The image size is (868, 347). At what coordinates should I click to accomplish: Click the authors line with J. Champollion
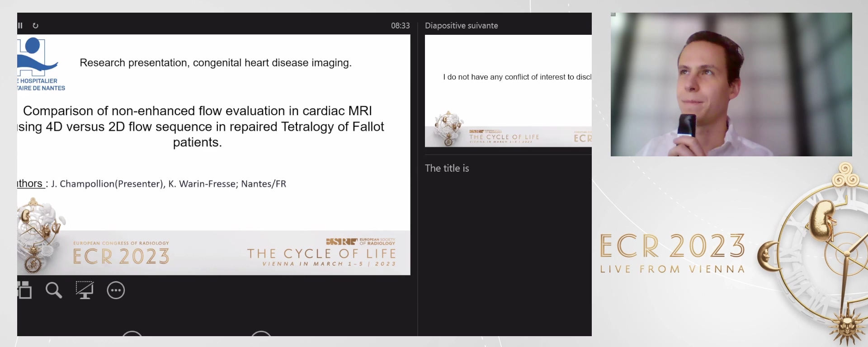(x=152, y=184)
